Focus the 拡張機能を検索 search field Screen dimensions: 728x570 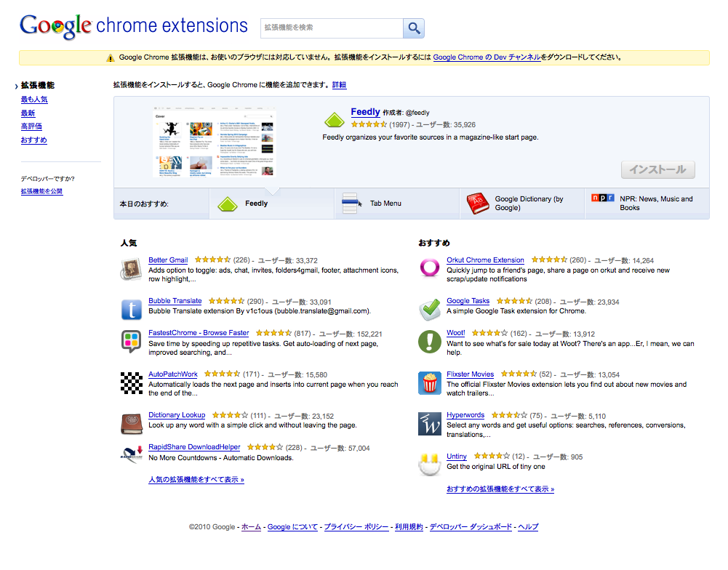coord(332,28)
